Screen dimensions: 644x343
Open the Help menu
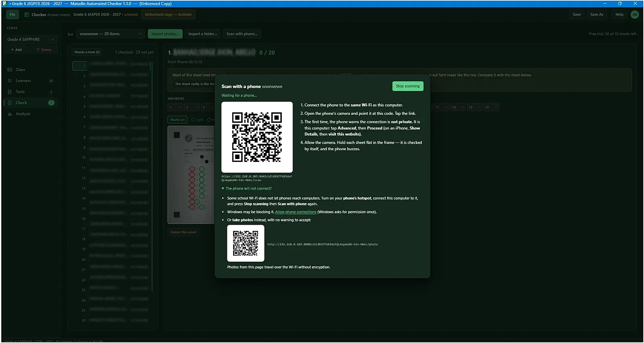click(619, 14)
